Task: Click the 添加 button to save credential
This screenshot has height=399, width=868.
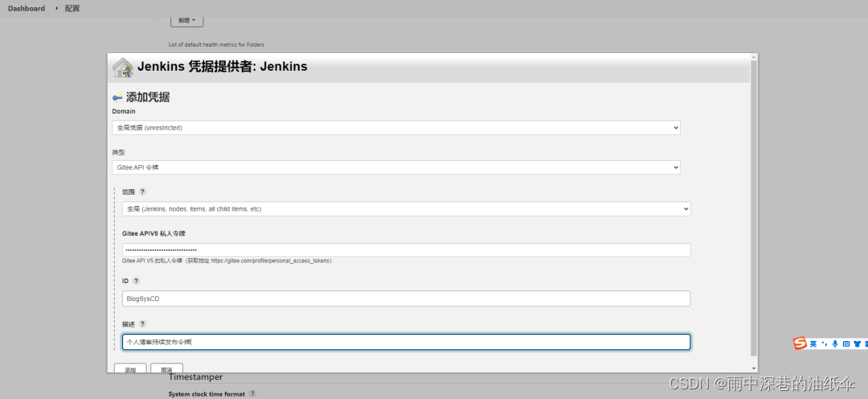Action: (130, 369)
